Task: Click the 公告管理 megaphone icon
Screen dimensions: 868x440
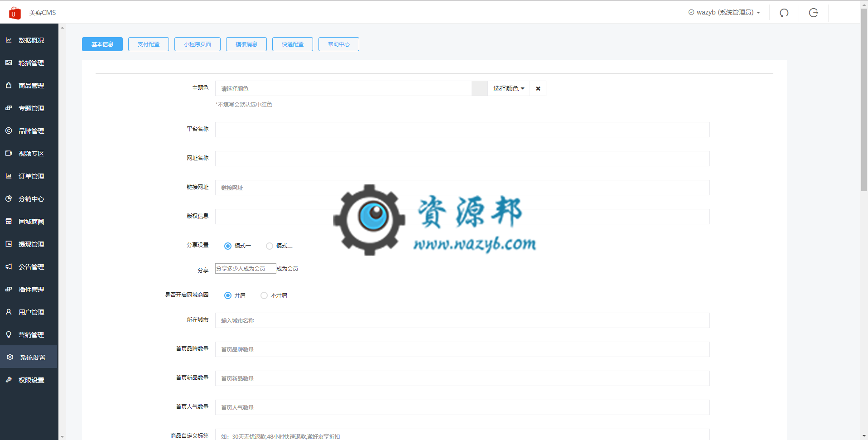Action: [9, 266]
